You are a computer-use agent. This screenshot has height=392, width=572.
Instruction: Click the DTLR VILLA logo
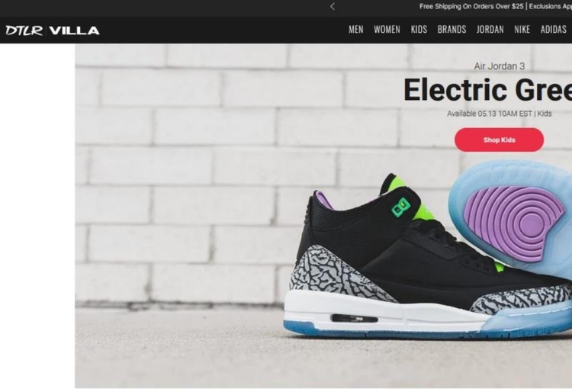[x=53, y=31]
